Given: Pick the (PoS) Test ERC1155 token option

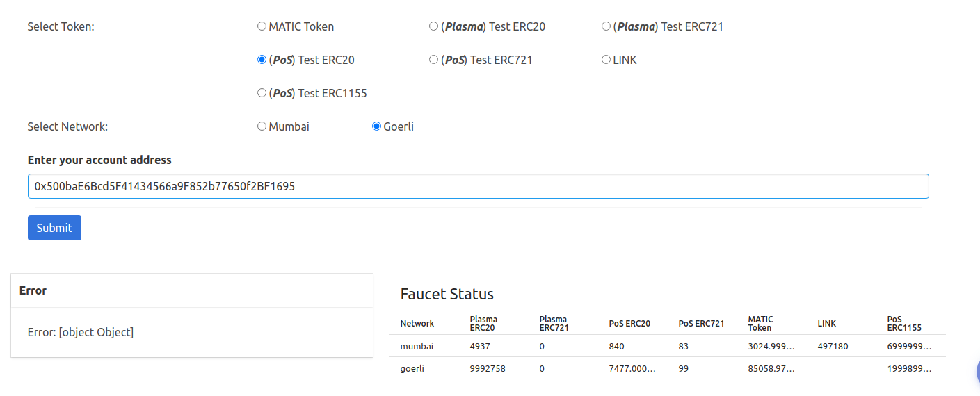Looking at the screenshot, I should (x=262, y=93).
